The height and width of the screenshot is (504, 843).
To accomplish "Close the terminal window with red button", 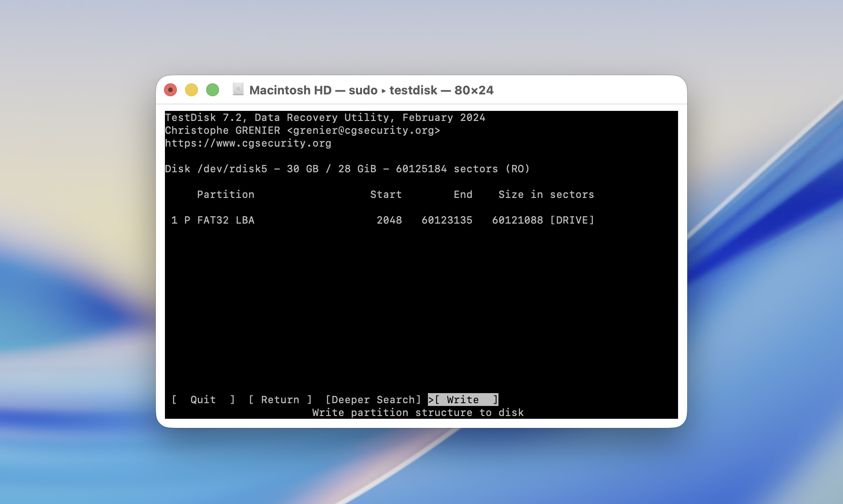I will (x=170, y=90).
